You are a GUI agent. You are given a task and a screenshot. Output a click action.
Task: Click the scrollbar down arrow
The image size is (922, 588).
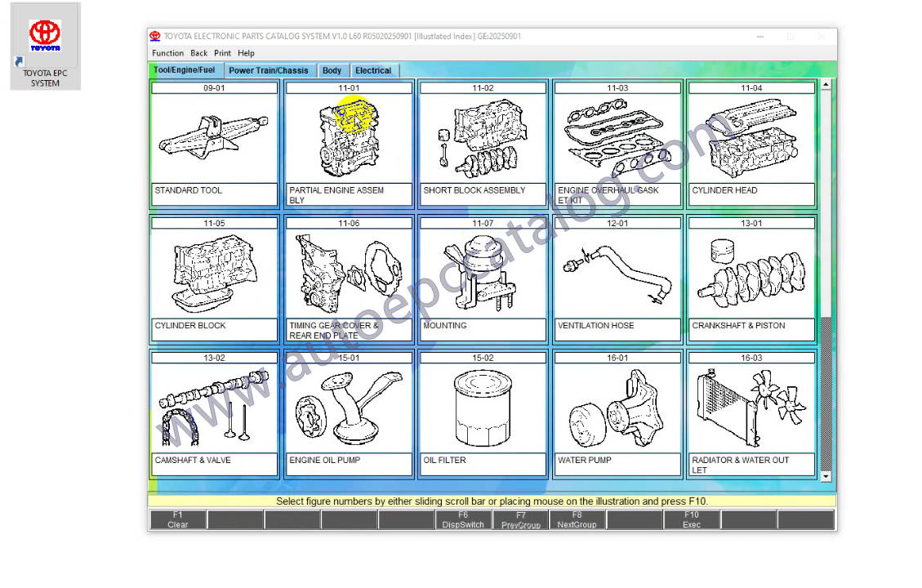coord(826,476)
